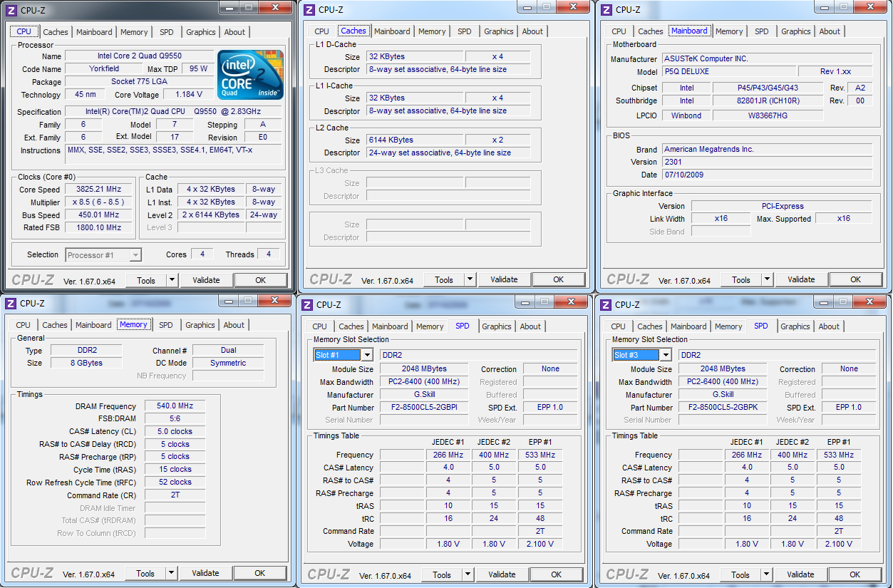Expand the Slot #1 memory slot selector

click(366, 355)
